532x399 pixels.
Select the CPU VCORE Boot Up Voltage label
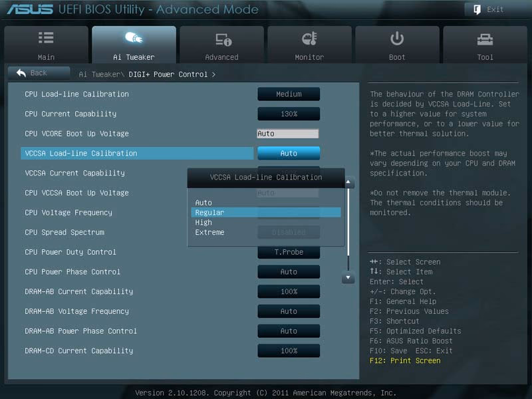pos(76,134)
